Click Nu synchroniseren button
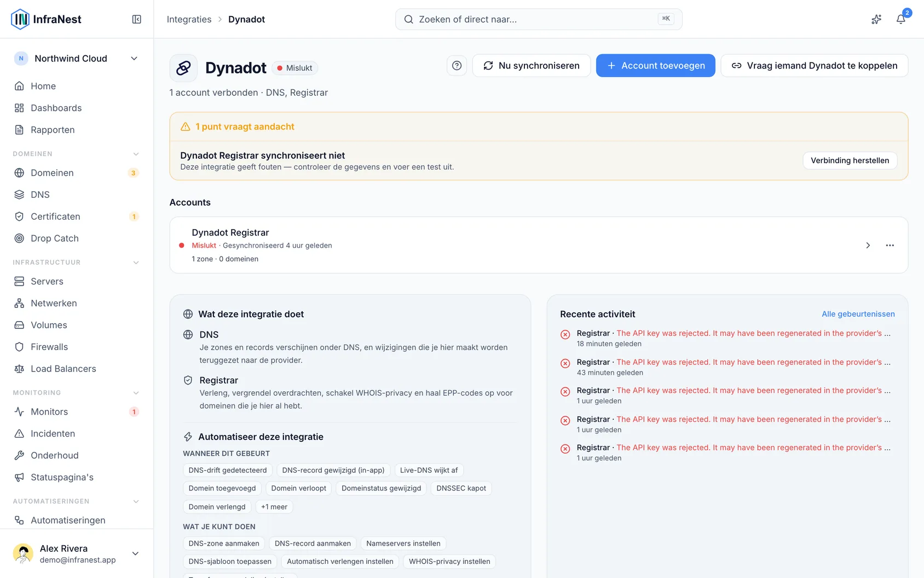924x578 pixels. (532, 66)
